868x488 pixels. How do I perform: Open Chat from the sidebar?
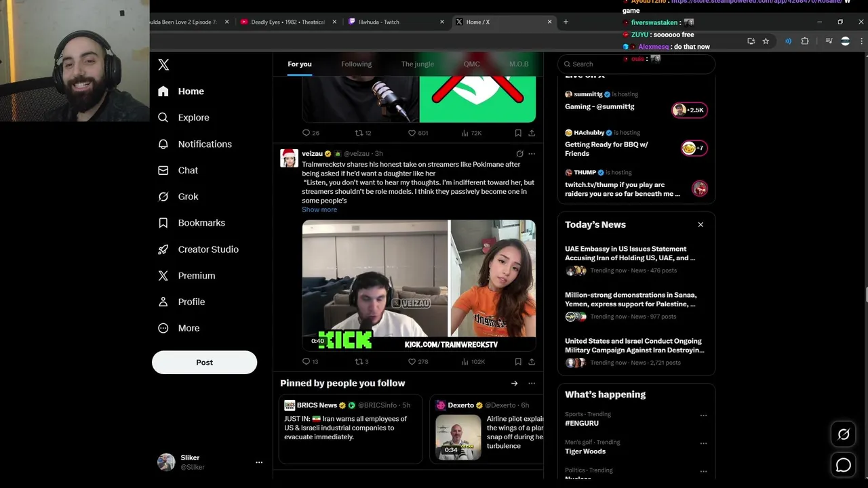[178, 170]
